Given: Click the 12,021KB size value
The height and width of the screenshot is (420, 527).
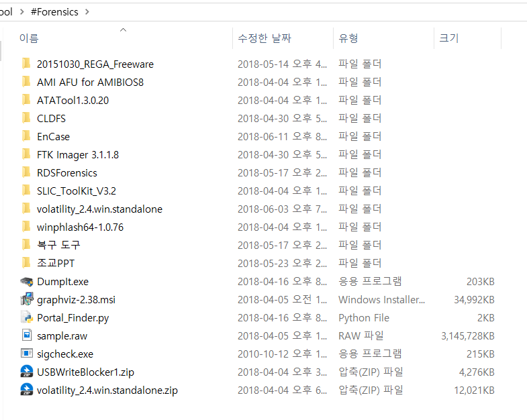Looking at the screenshot, I should [474, 390].
